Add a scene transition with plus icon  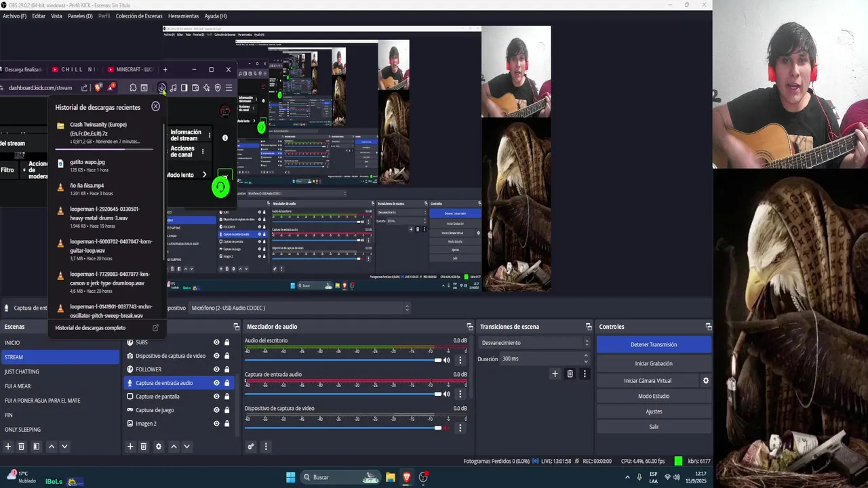555,373
